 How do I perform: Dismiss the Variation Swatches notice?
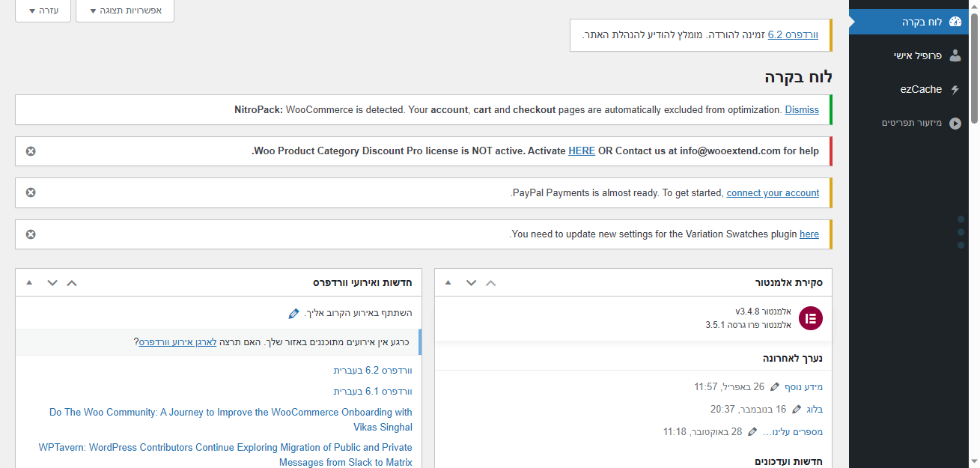pyautogui.click(x=31, y=234)
